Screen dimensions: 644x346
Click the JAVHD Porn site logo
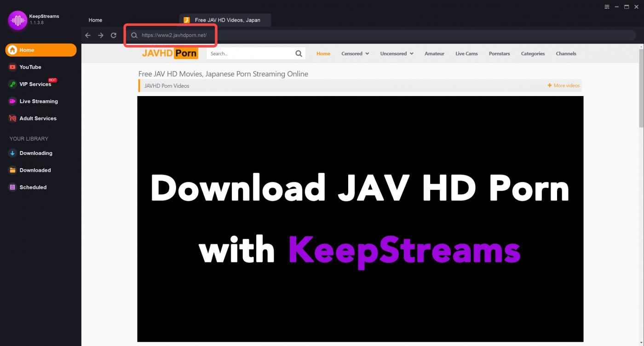coord(170,53)
